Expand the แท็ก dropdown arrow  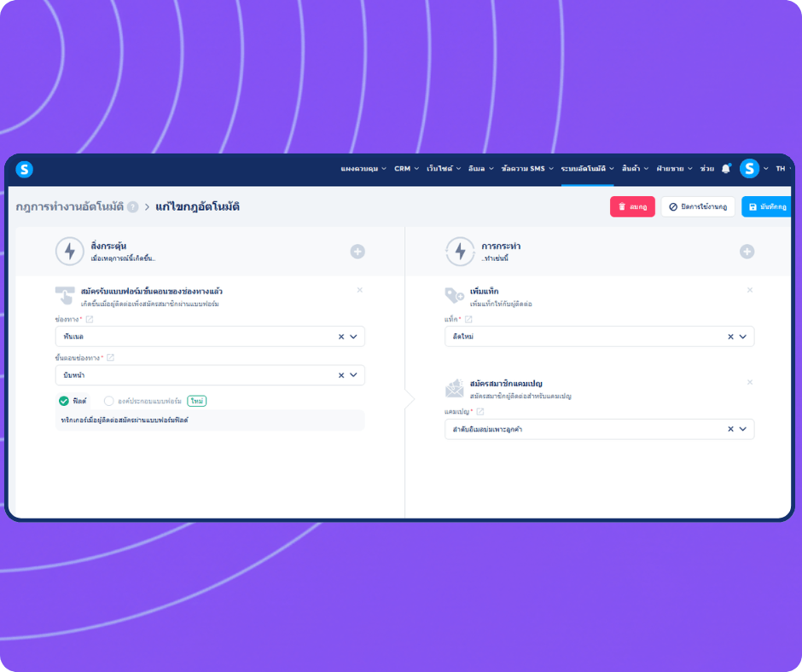[742, 337]
